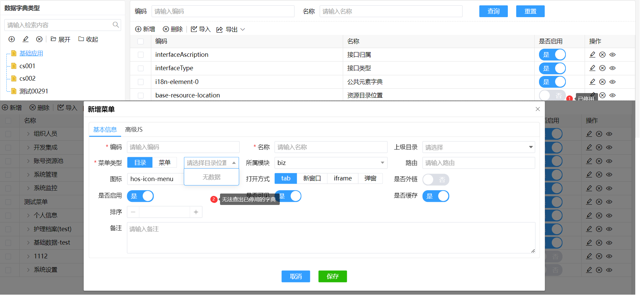The width and height of the screenshot is (644, 296).
Task: View the base-resource-location row details
Action: (x=612, y=95)
